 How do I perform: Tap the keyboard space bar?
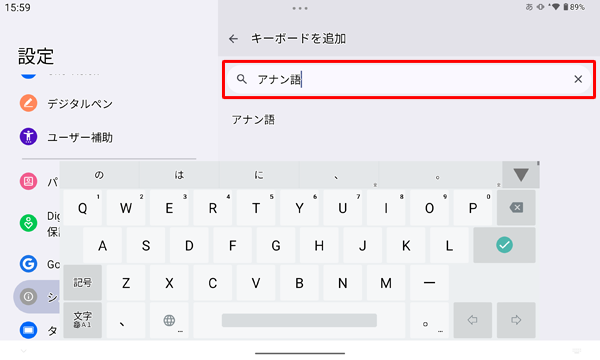click(299, 320)
